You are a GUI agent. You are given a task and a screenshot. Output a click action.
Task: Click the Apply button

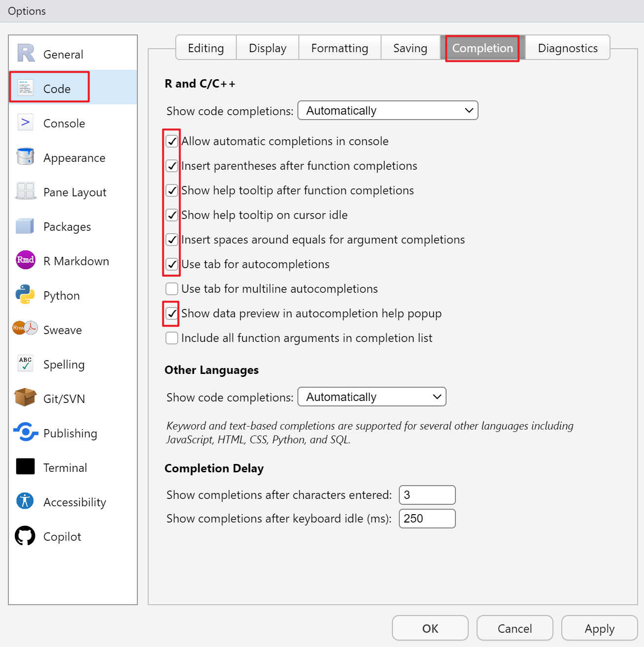pos(599,628)
